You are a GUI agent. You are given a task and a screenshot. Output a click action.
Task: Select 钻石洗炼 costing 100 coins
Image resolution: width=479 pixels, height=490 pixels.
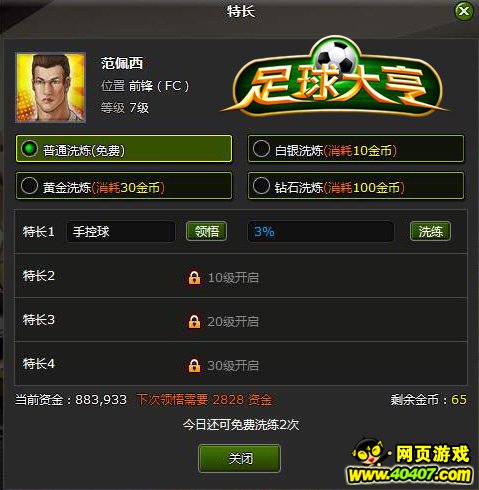[356, 186]
